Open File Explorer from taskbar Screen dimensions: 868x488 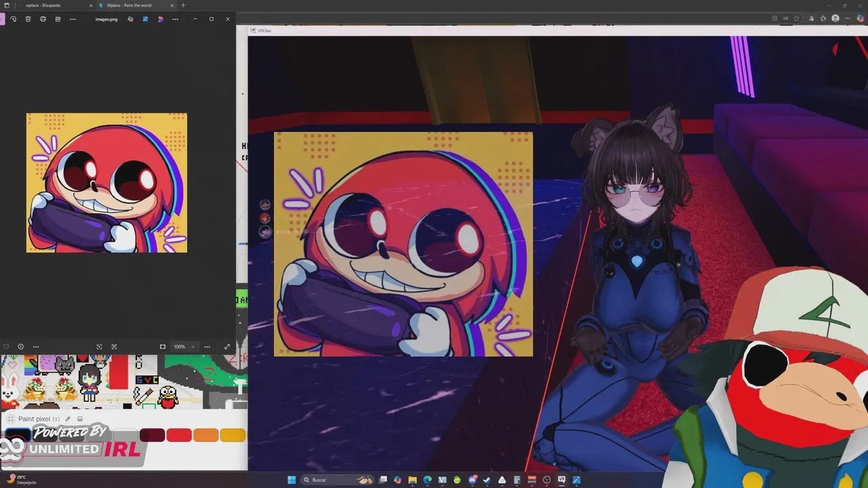pyautogui.click(x=412, y=480)
